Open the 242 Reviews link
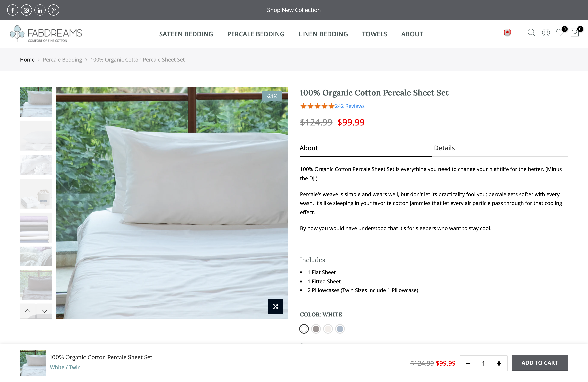This screenshot has height=382, width=588. (x=350, y=106)
